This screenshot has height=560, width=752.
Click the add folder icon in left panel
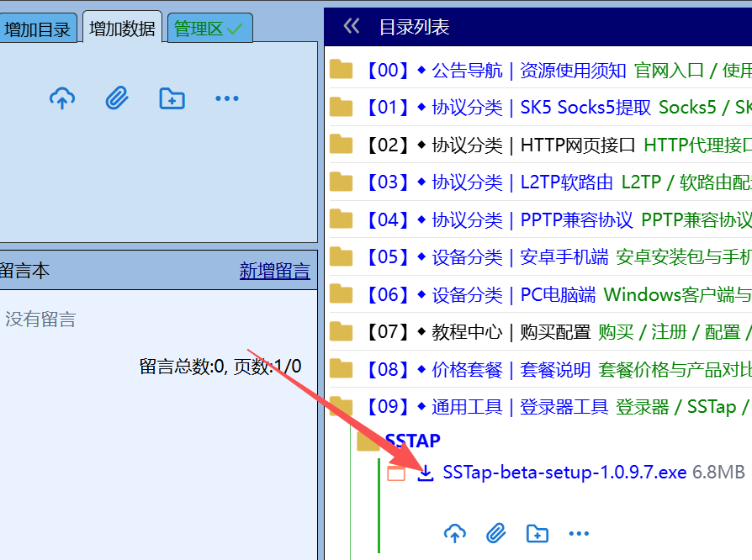172,98
